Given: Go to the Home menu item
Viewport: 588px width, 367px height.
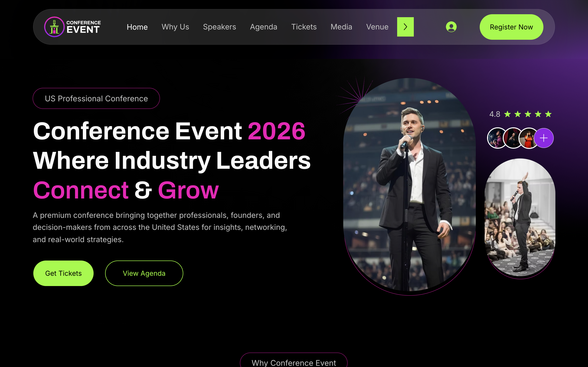Looking at the screenshot, I should click(137, 27).
